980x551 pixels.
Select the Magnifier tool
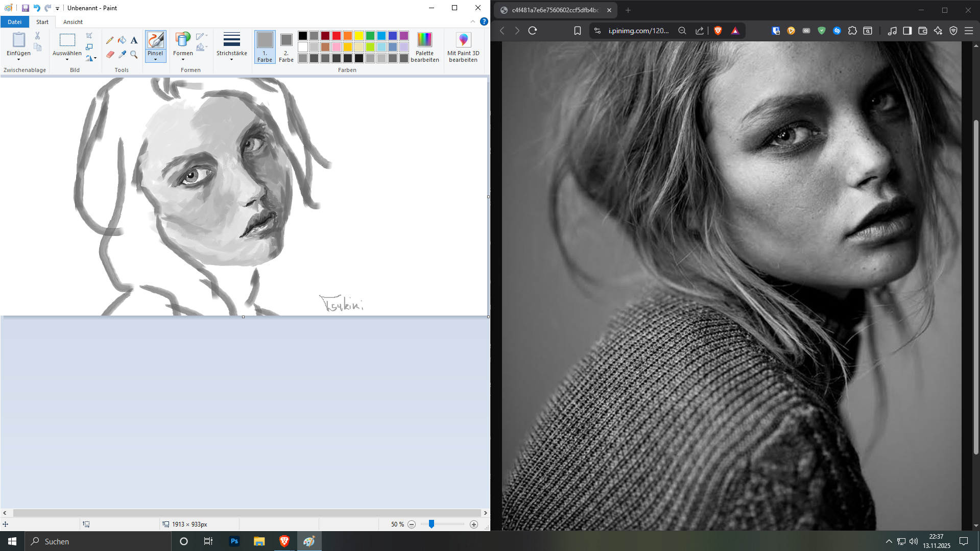134,54
